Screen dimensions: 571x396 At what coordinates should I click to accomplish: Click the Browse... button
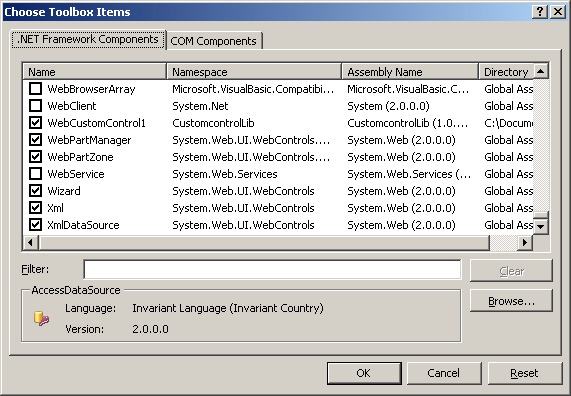[x=511, y=301]
